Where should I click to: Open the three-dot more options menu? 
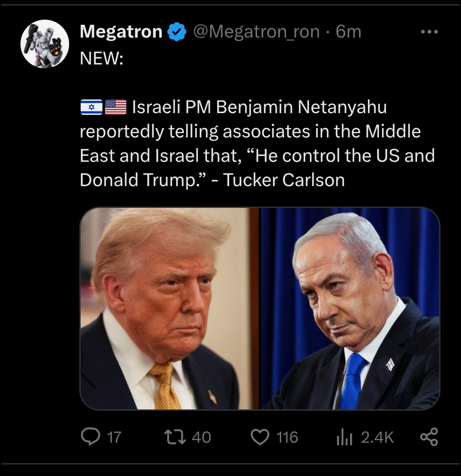click(429, 32)
